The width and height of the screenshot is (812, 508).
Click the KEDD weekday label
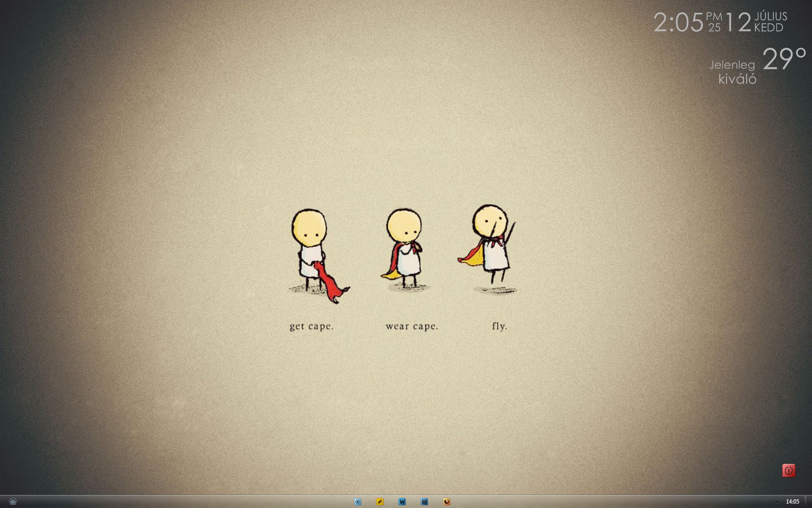(x=768, y=28)
